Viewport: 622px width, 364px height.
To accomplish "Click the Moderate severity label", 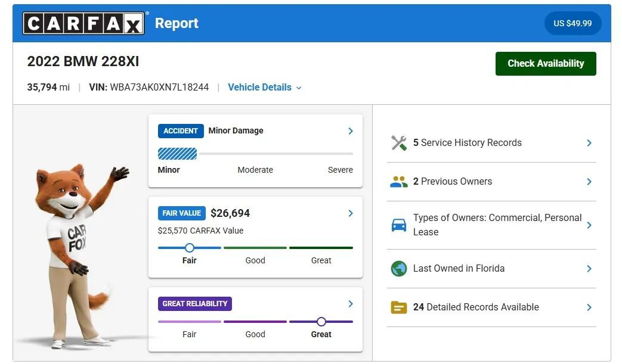I will tap(255, 170).
